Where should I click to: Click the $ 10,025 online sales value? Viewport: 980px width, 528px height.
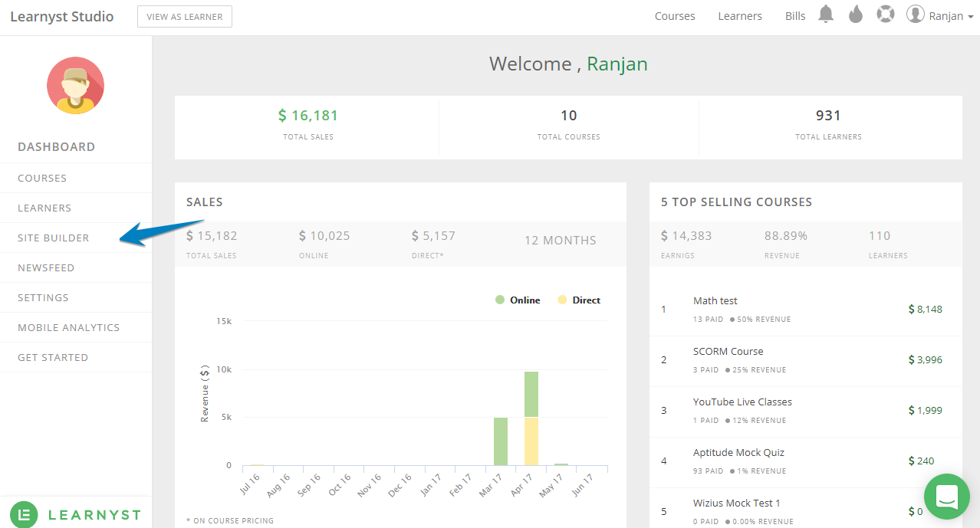click(x=324, y=236)
